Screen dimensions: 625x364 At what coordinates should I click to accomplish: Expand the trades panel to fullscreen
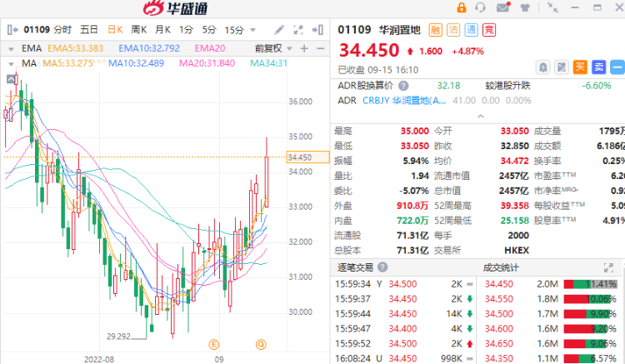click(x=608, y=267)
